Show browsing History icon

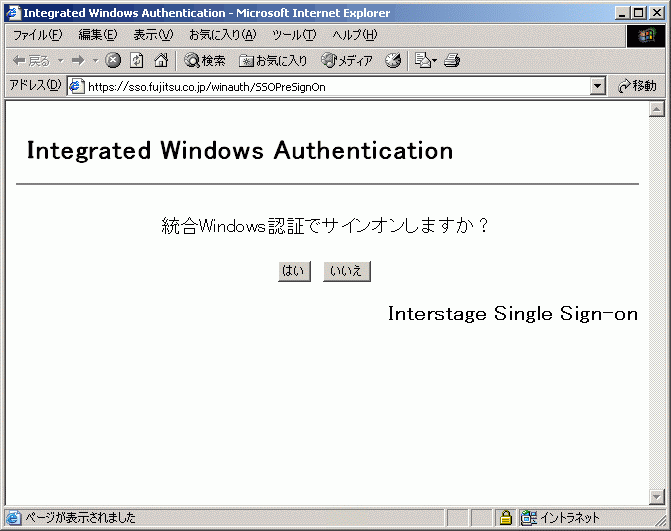[x=393, y=60]
